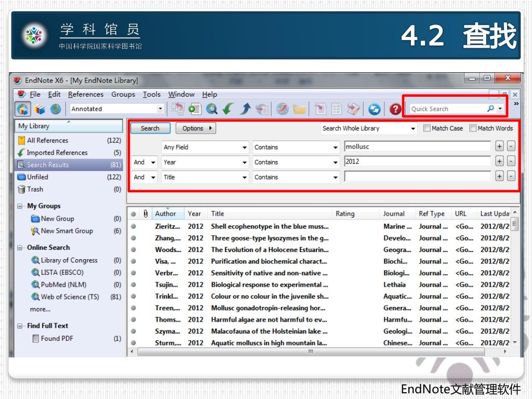Click the Format Bibliography toolbar icon
This screenshot has height=399, width=532.
point(337,109)
